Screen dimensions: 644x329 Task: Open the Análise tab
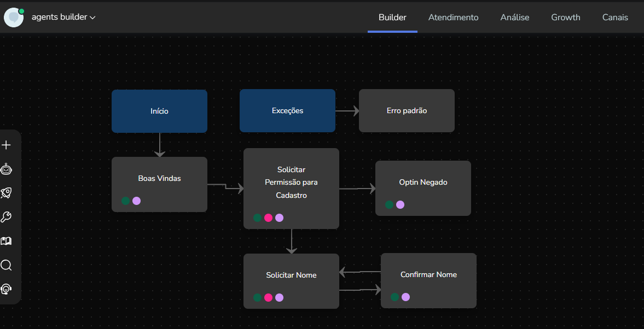pos(514,17)
